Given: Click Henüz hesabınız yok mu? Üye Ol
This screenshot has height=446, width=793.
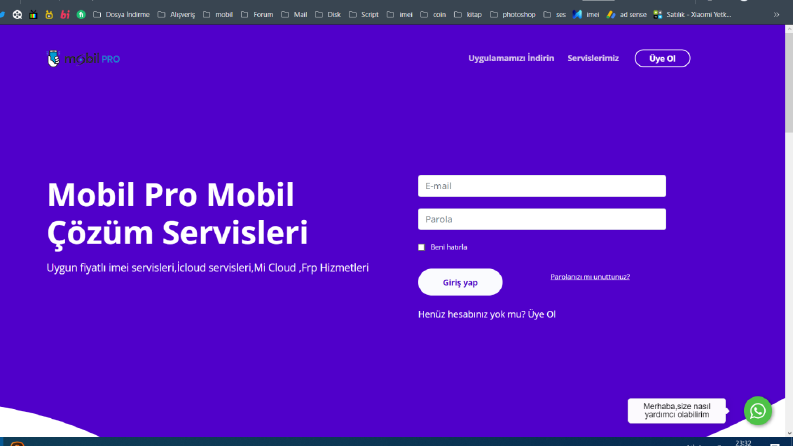Looking at the screenshot, I should coord(487,314).
